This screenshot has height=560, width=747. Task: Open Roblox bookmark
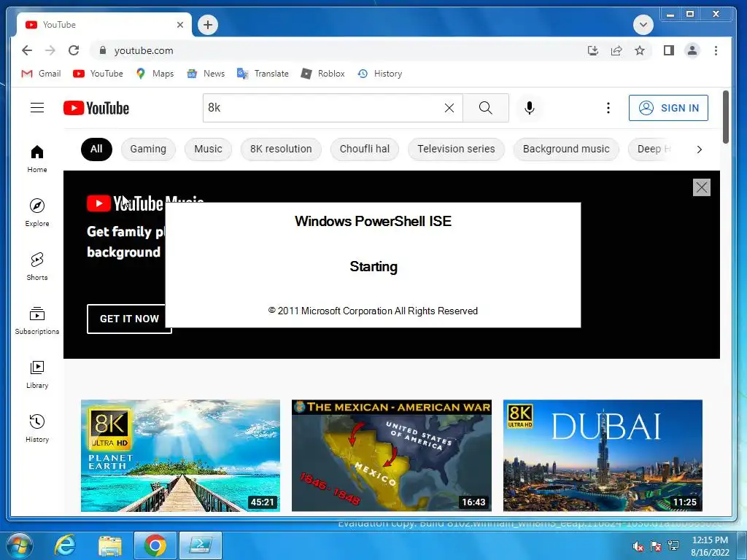click(322, 74)
